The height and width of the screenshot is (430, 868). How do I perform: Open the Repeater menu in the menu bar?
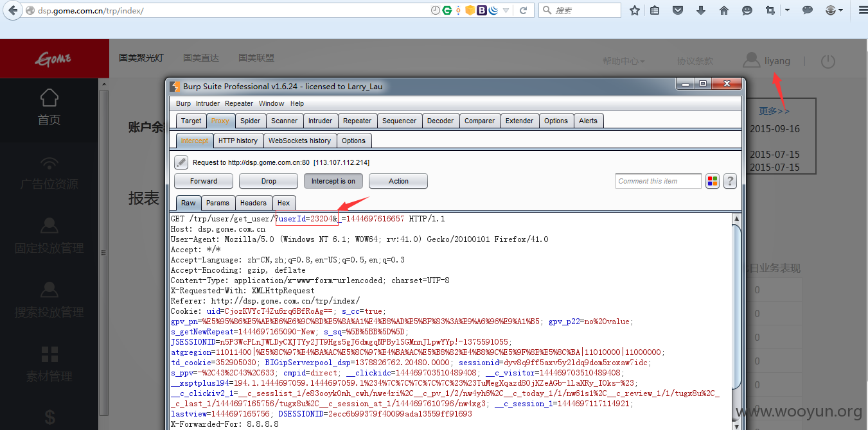[239, 103]
